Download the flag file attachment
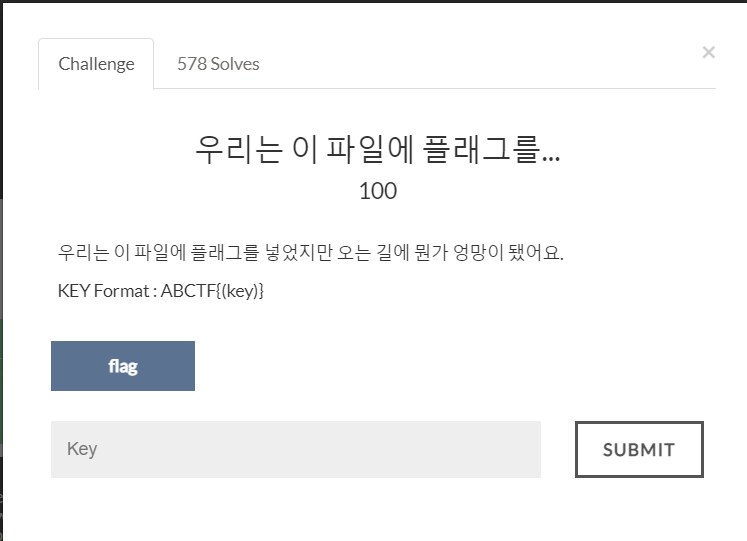 tap(123, 366)
